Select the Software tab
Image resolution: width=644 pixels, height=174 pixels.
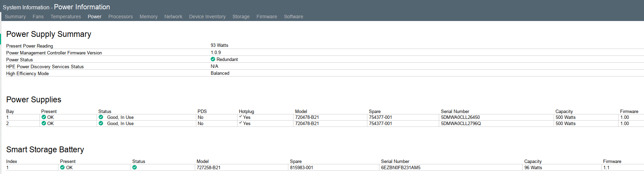293,17
